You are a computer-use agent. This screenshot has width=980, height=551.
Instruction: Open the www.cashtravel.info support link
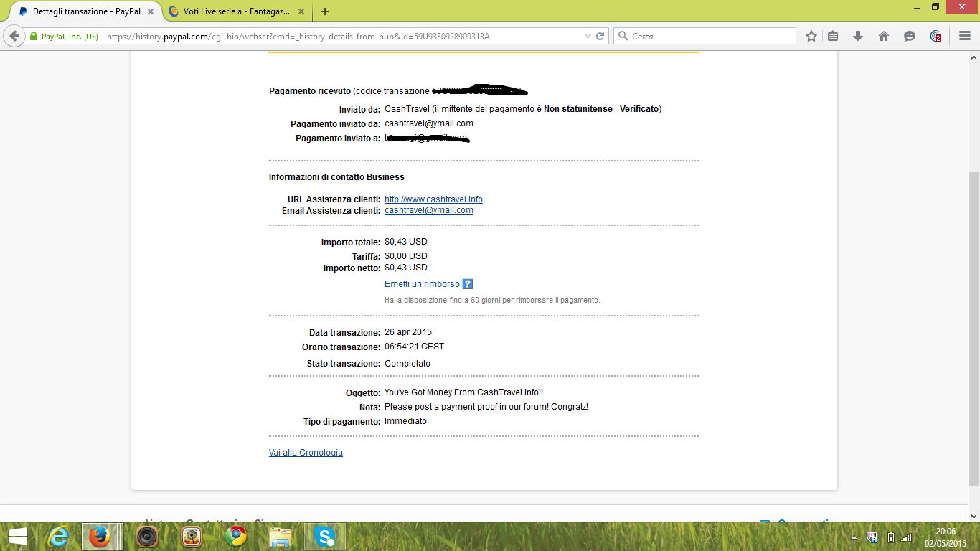tap(433, 199)
